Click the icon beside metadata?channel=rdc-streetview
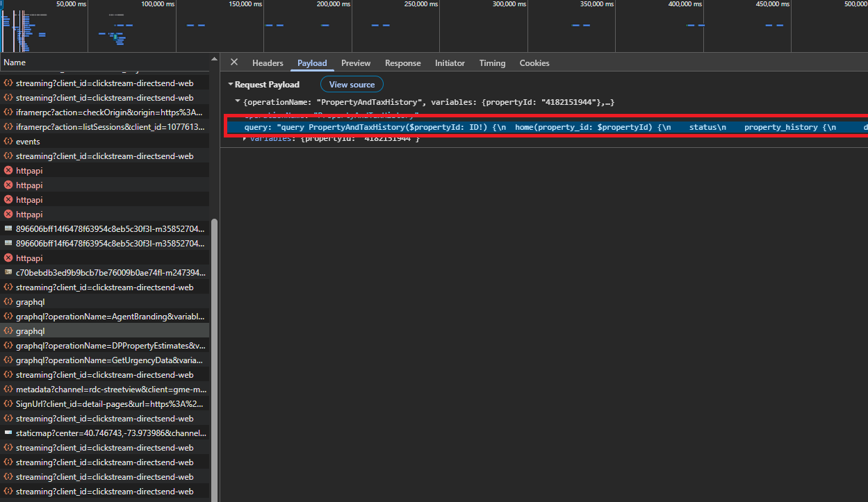The height and width of the screenshot is (502, 868). point(8,390)
